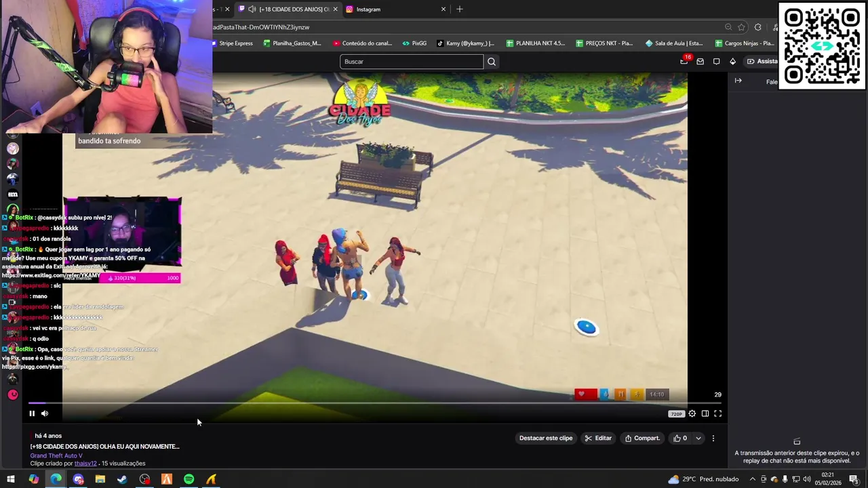This screenshot has height=488, width=868.
Task: Click the pink channel avatar in sidebar
Action: click(x=13, y=394)
